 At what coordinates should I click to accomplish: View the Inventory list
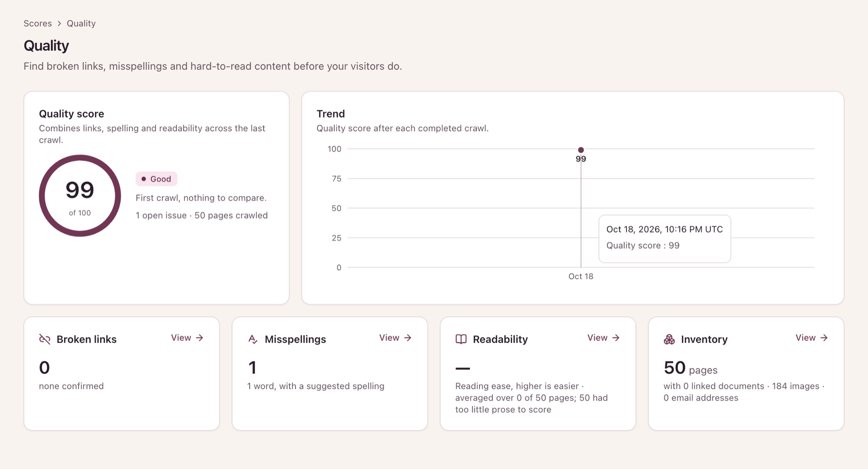point(812,338)
